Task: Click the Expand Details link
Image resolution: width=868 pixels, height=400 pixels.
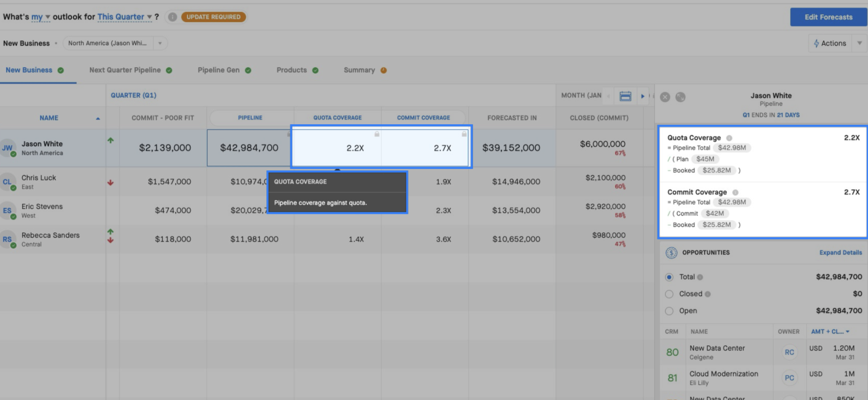Action: tap(841, 253)
